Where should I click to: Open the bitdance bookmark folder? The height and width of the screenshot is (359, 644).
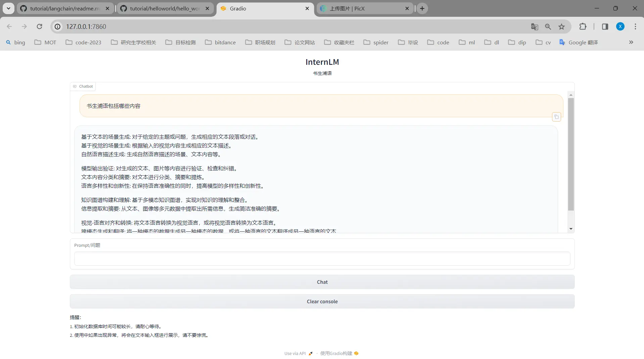(220, 42)
